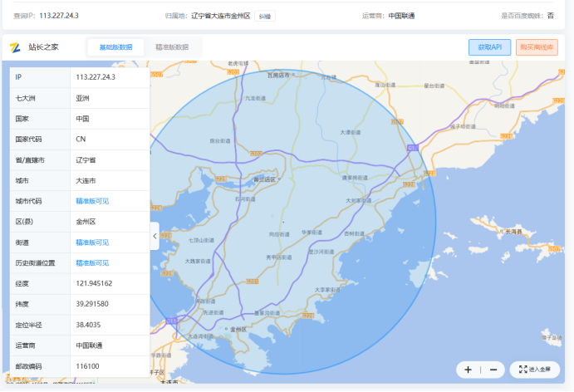Click 大谭街道 label on map
The image size is (574, 392).
351,132
